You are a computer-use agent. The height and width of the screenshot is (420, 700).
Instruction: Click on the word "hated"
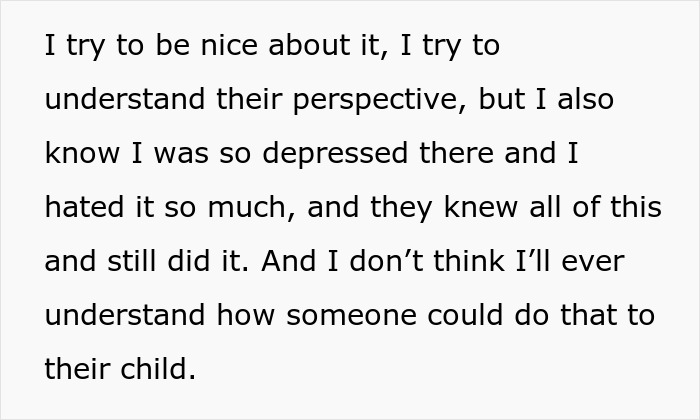point(78,208)
